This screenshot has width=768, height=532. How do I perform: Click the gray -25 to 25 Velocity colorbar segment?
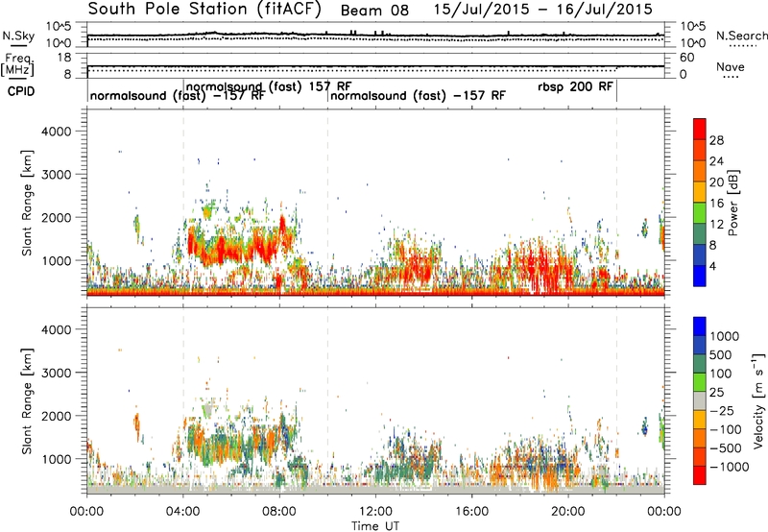coord(700,400)
